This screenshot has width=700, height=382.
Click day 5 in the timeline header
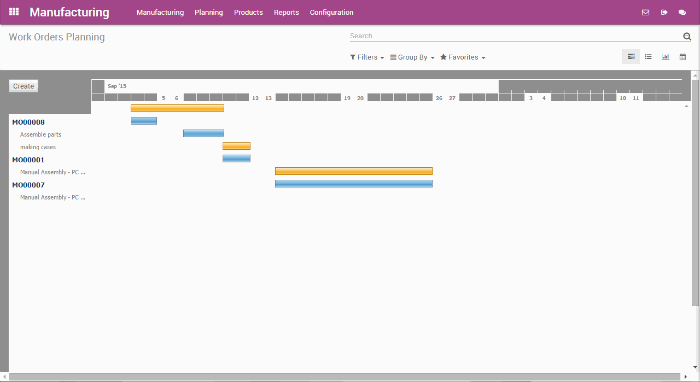[x=163, y=98]
